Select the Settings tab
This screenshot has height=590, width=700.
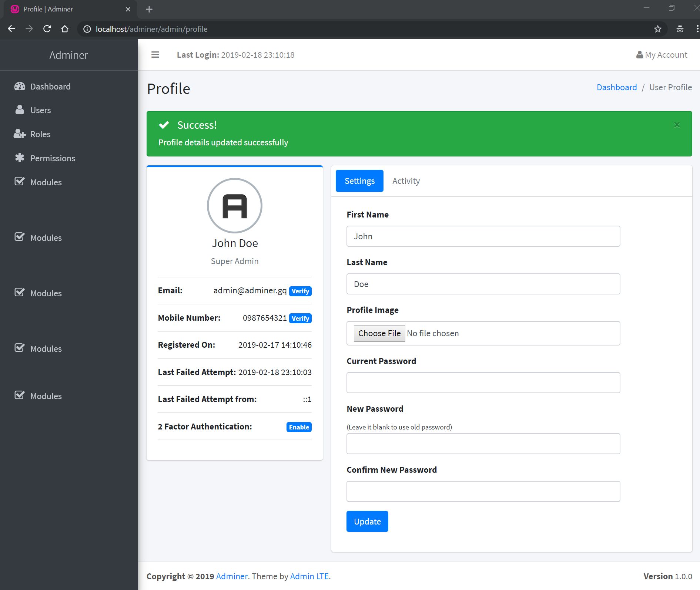(359, 181)
